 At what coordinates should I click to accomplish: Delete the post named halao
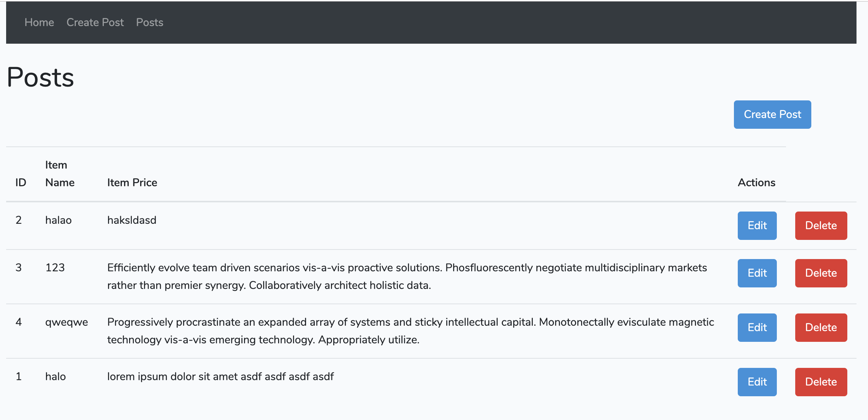pyautogui.click(x=821, y=226)
